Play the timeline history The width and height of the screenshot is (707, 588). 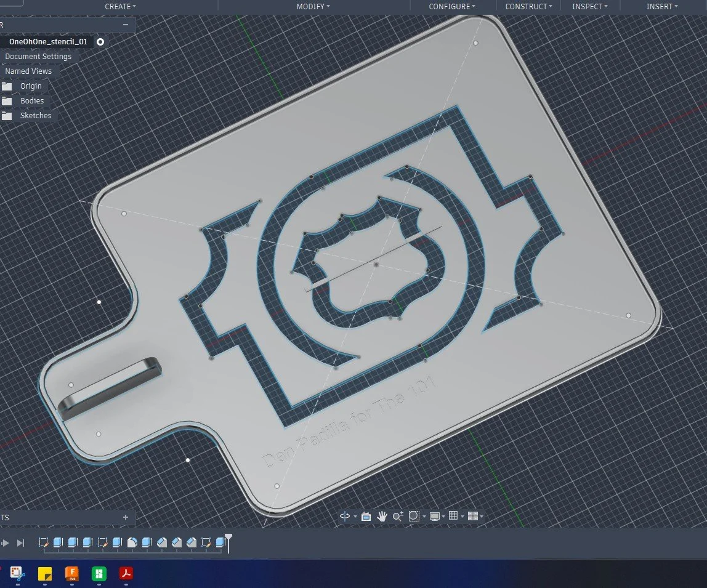6,543
